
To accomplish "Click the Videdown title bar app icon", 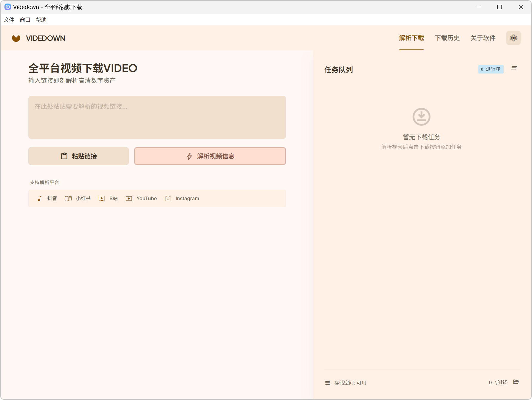I will (8, 7).
